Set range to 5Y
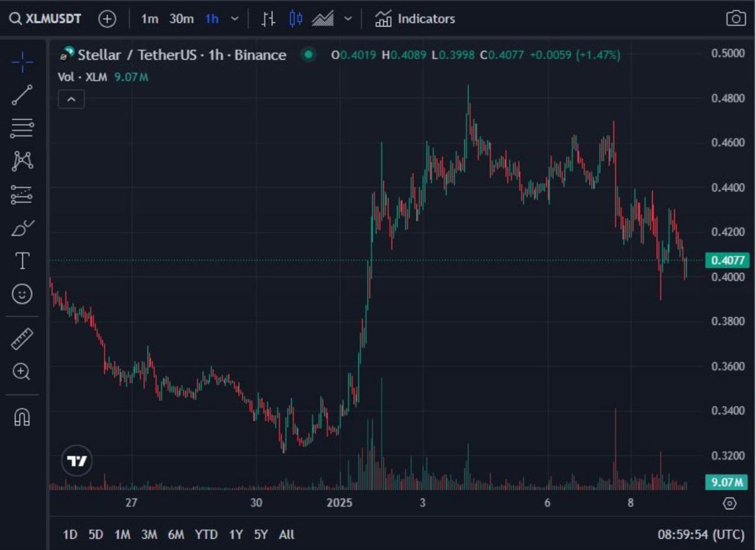Viewport: 756px width, 550px height. pos(261,535)
